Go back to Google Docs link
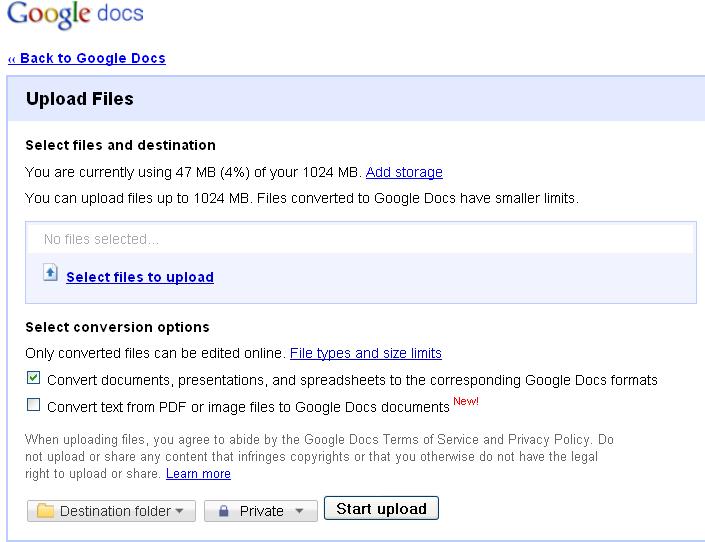The image size is (705, 542). point(87,58)
